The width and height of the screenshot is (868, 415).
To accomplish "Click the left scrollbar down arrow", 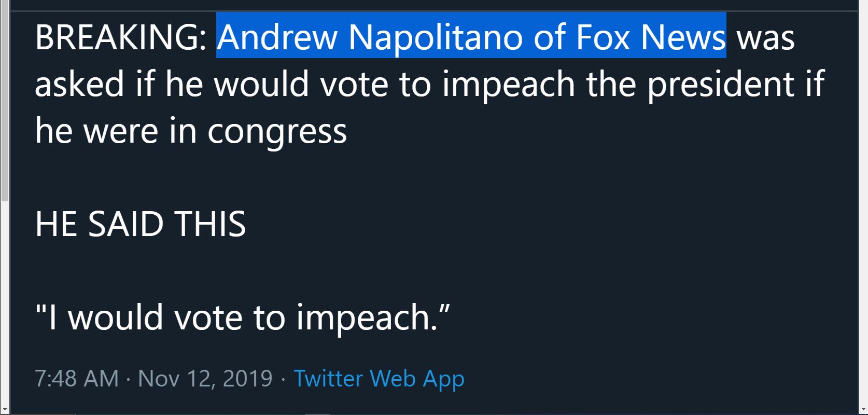I will tap(4, 410).
